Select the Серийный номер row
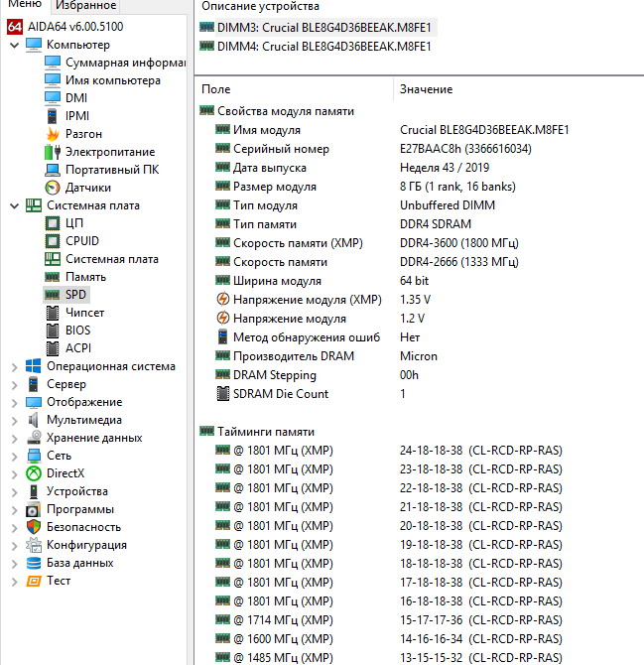 pyautogui.click(x=373, y=149)
